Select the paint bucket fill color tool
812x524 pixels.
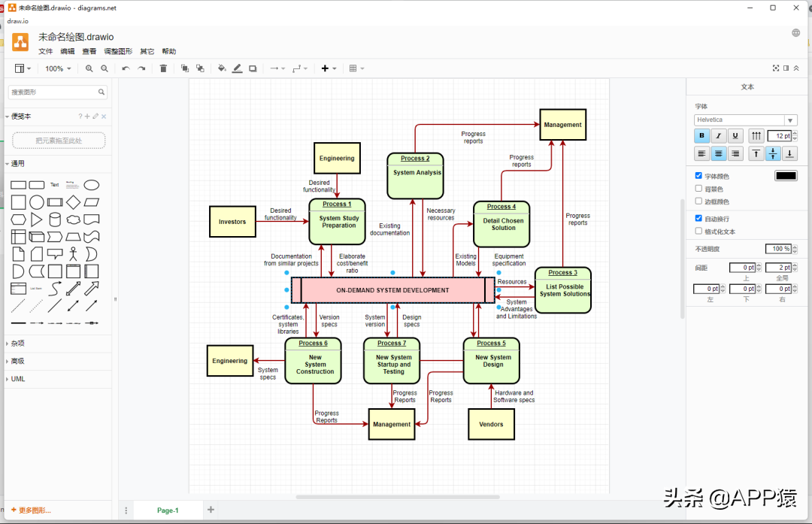point(222,68)
